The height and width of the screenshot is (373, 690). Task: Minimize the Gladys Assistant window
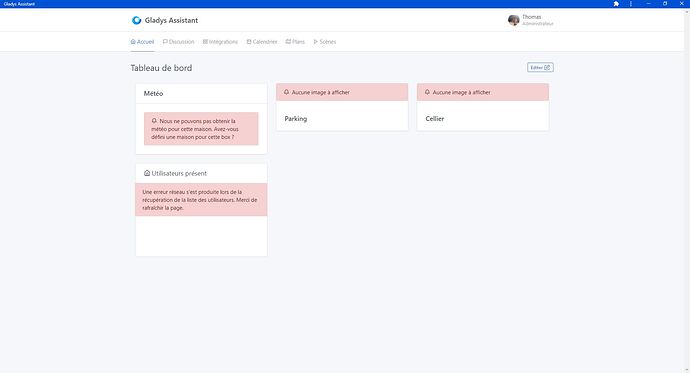pyautogui.click(x=649, y=4)
